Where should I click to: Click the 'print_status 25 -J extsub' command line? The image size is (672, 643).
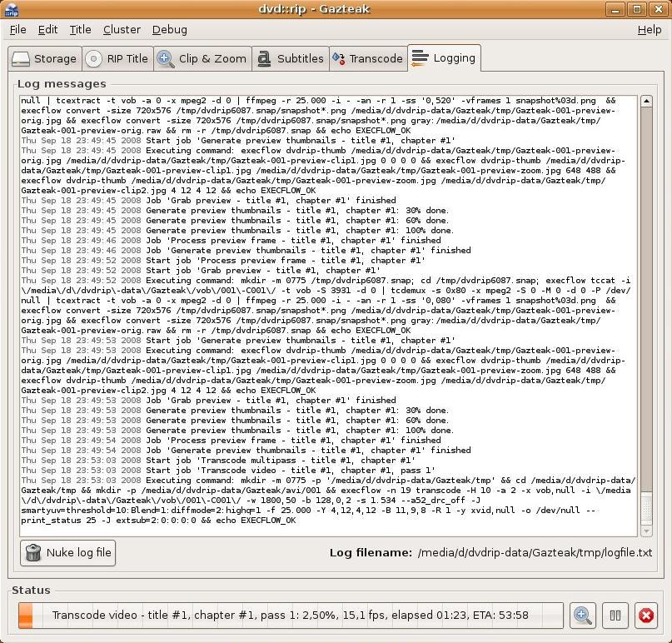click(x=158, y=521)
